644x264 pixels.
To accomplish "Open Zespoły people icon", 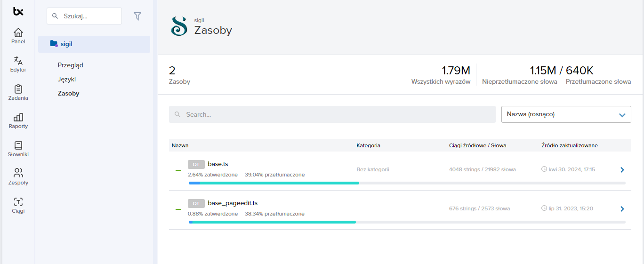I will [x=18, y=173].
